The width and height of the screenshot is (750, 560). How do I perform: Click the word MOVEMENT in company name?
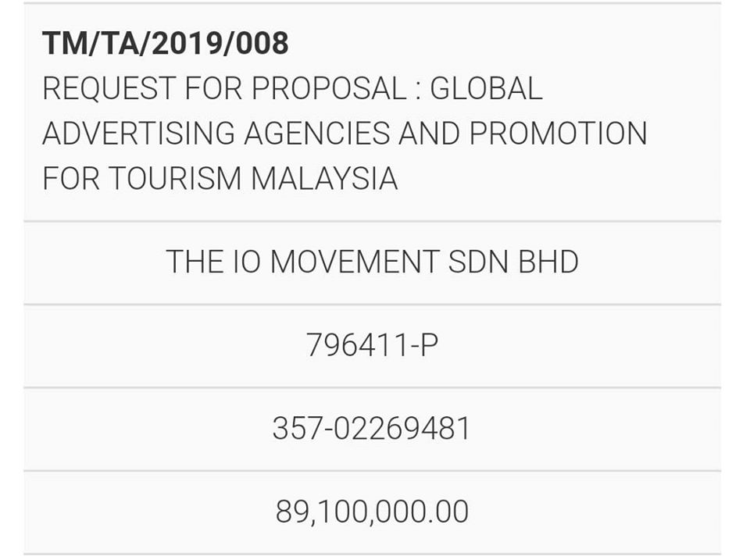(355, 262)
